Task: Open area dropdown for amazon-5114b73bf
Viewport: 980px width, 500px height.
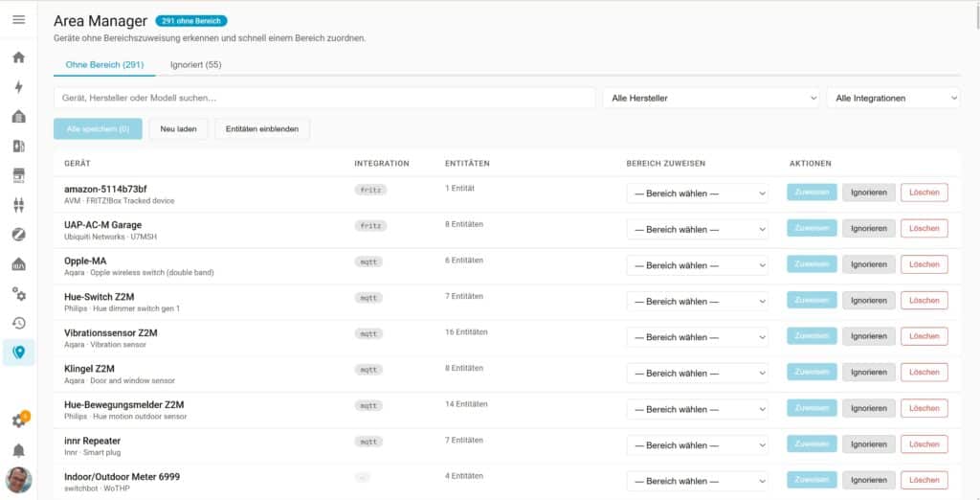Action: point(698,193)
